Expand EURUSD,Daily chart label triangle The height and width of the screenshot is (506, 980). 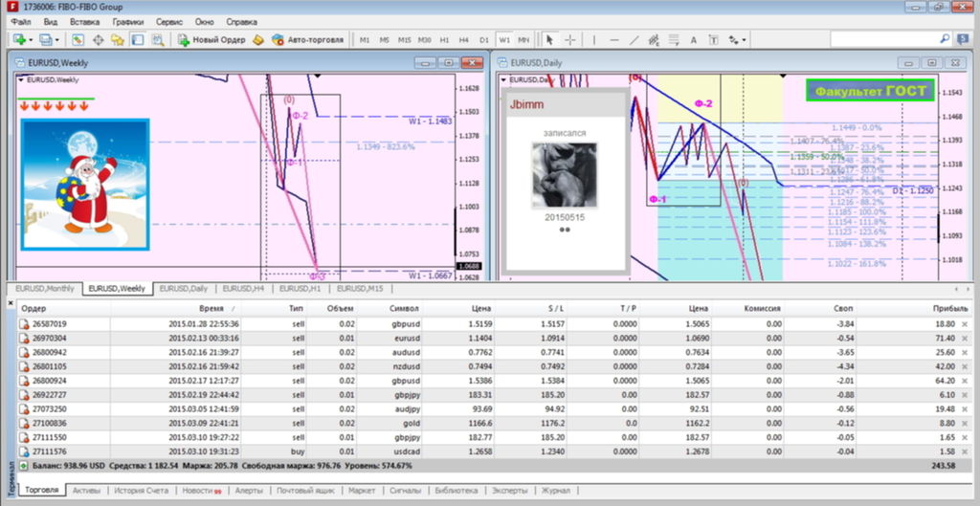503,80
